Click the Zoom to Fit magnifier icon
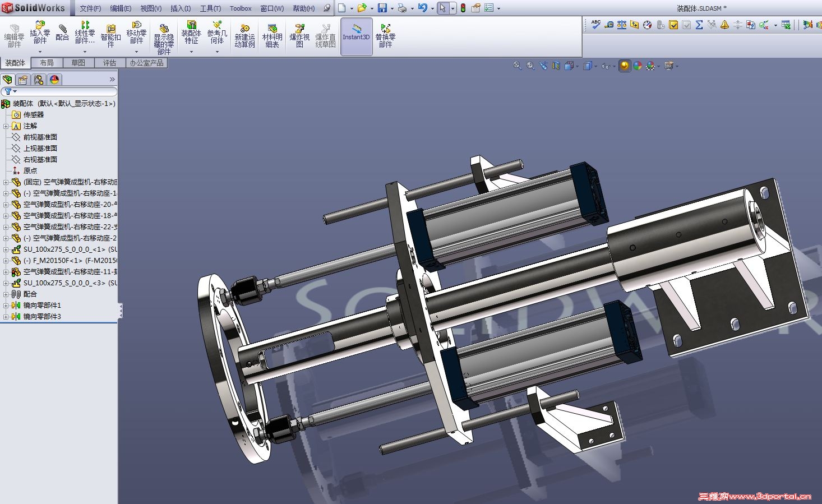The height and width of the screenshot is (504, 822). coord(518,66)
